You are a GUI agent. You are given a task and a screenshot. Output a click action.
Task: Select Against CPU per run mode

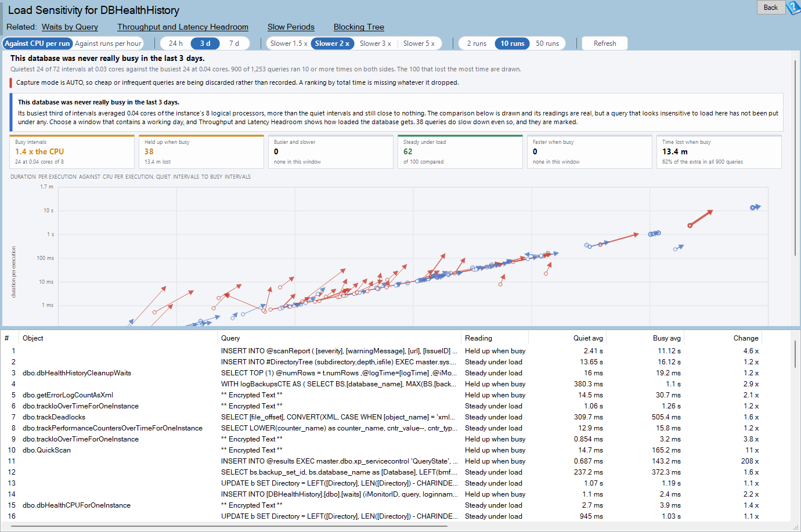[37, 44]
